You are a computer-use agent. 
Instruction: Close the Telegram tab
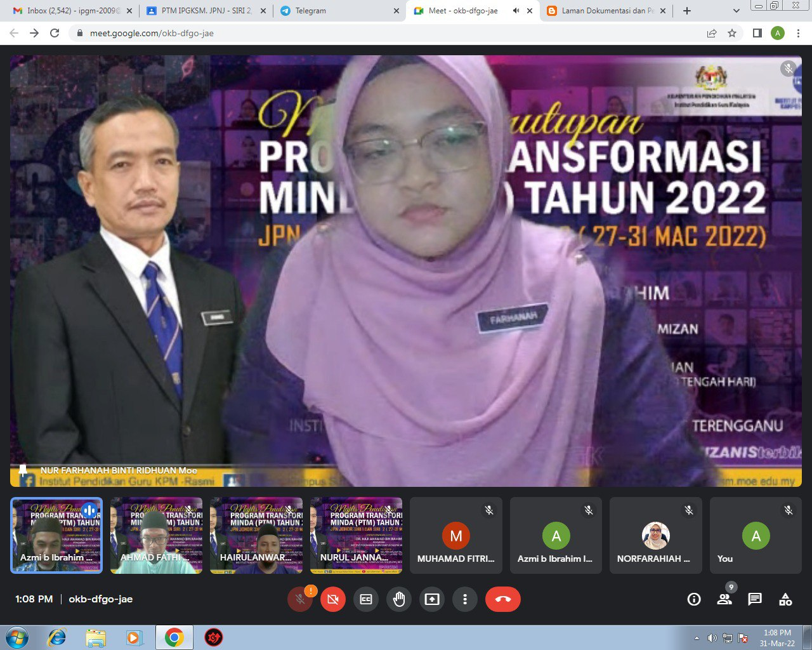[396, 11]
